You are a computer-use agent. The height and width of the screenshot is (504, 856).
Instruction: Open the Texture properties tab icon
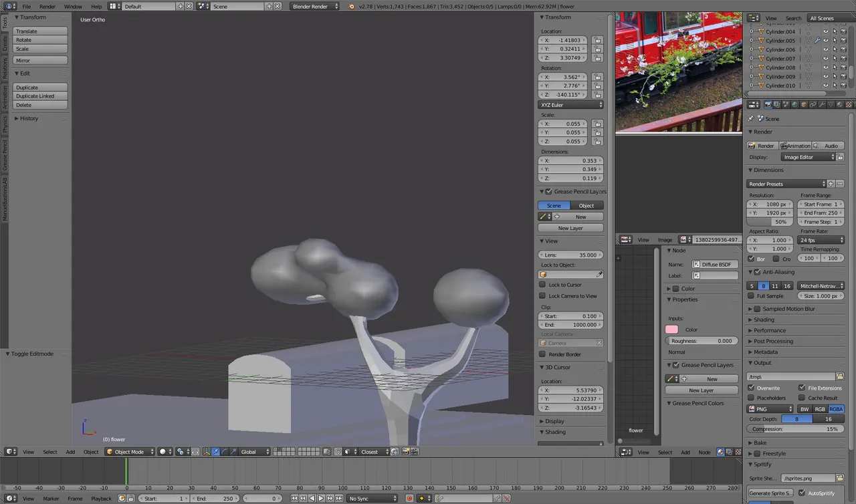(849, 104)
